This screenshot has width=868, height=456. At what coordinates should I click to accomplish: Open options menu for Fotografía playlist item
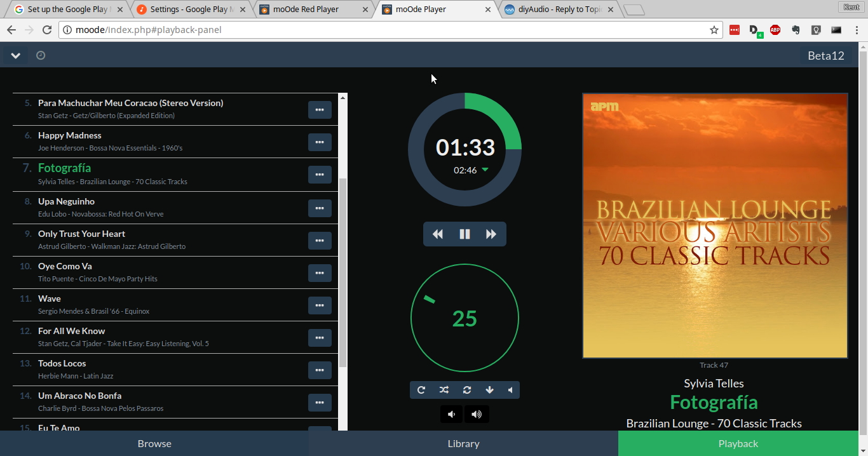pyautogui.click(x=320, y=174)
